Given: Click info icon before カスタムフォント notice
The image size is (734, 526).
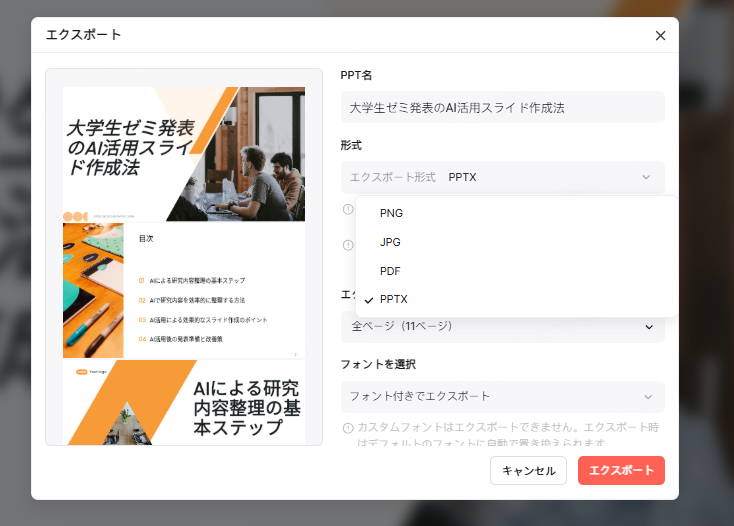Looking at the screenshot, I should pyautogui.click(x=348, y=428).
